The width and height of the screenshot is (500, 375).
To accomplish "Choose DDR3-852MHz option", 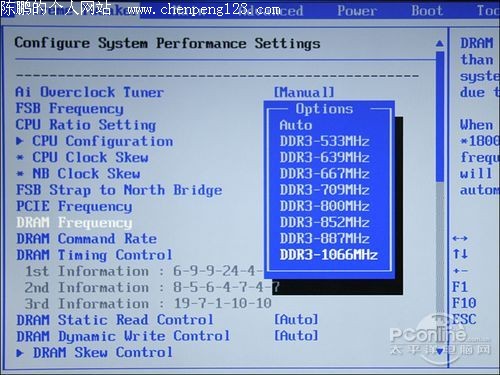I will [x=324, y=222].
